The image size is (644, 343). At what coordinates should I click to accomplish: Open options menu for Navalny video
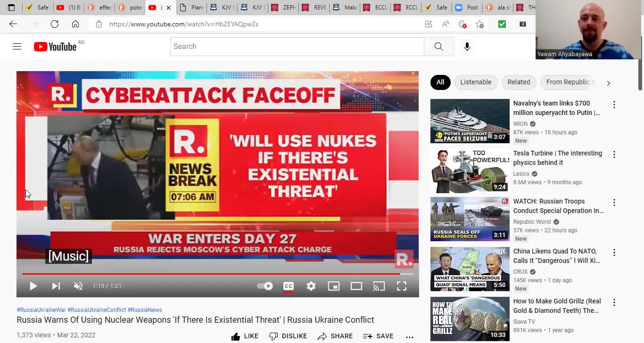pyautogui.click(x=614, y=105)
